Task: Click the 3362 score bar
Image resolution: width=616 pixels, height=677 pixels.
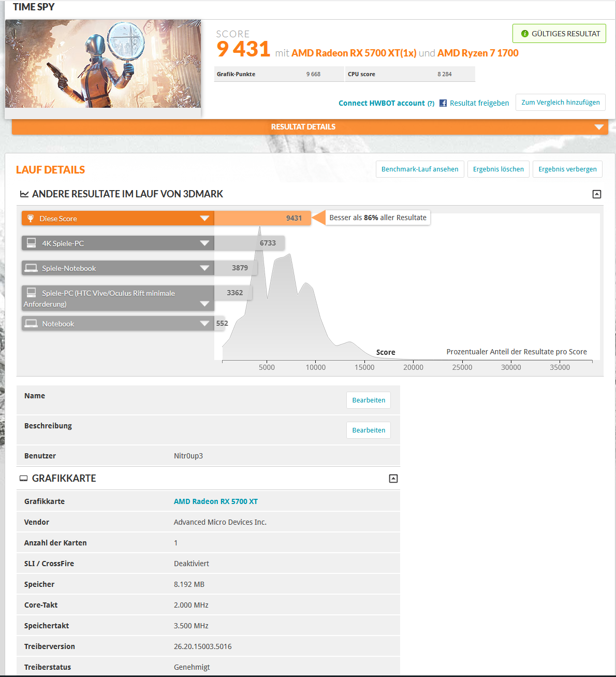Action: (233, 293)
